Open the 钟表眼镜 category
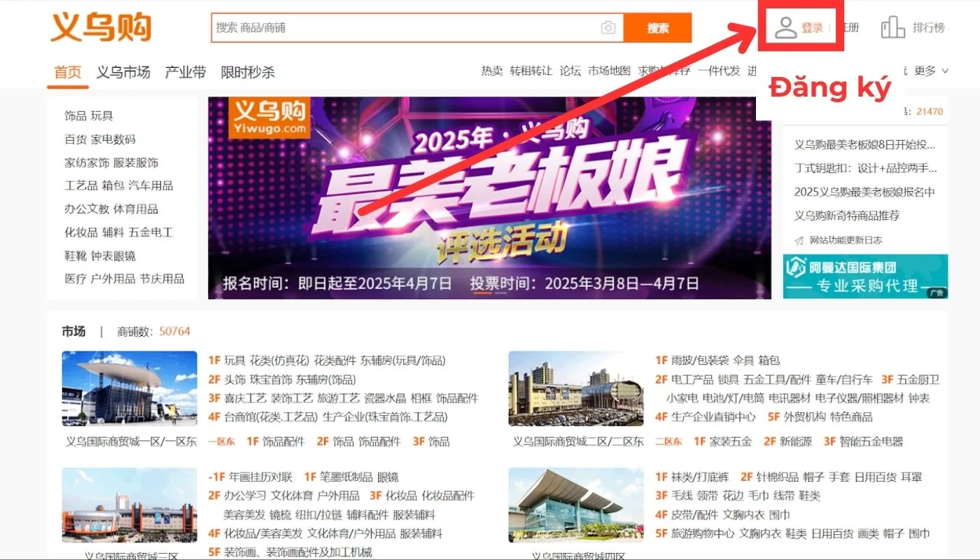The image size is (980, 560). (x=113, y=256)
